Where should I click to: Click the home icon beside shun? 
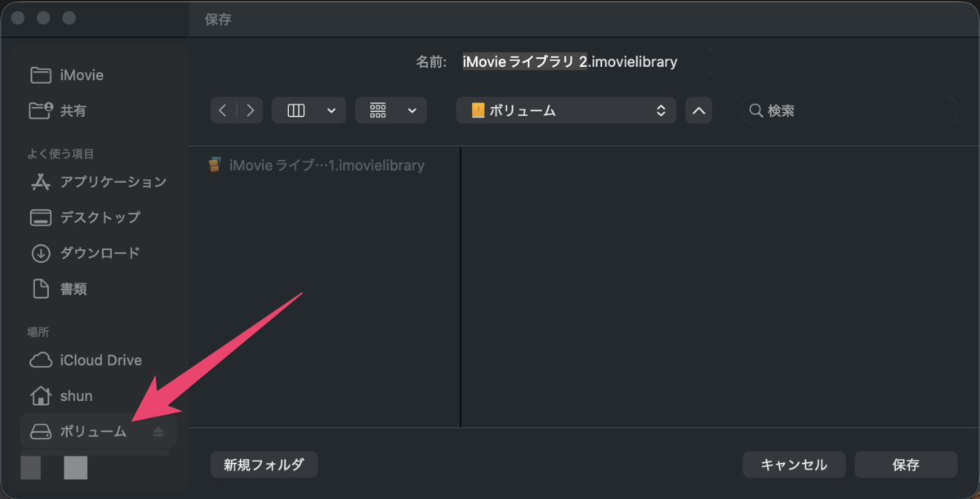click(x=41, y=396)
